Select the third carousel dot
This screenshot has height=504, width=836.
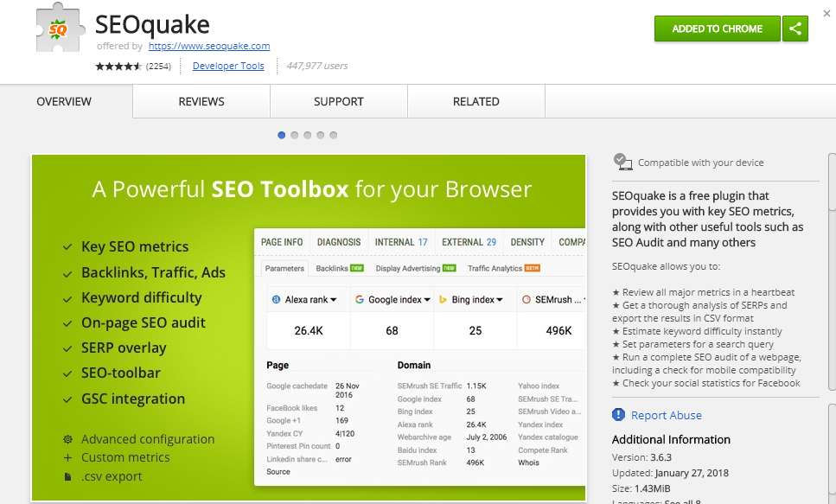click(x=307, y=135)
